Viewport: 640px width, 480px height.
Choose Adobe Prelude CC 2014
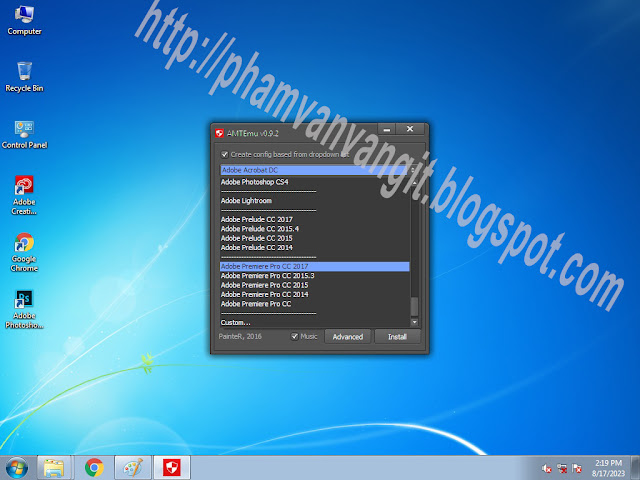(315, 248)
